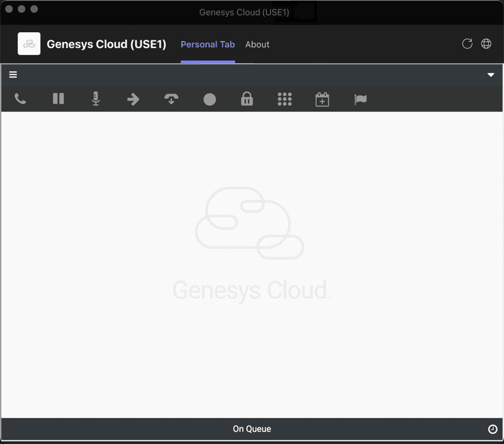Screen dimensions: 504x444
Task: Select the answer call icon
Action: pyautogui.click(x=171, y=99)
